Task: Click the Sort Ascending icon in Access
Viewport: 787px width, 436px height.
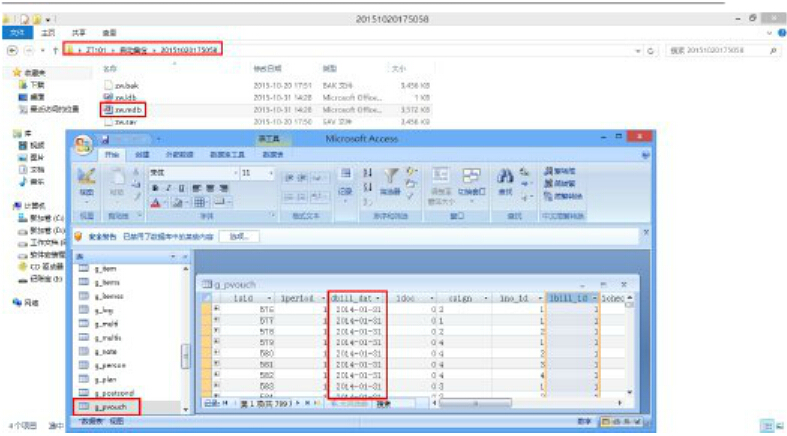Action: (x=367, y=173)
